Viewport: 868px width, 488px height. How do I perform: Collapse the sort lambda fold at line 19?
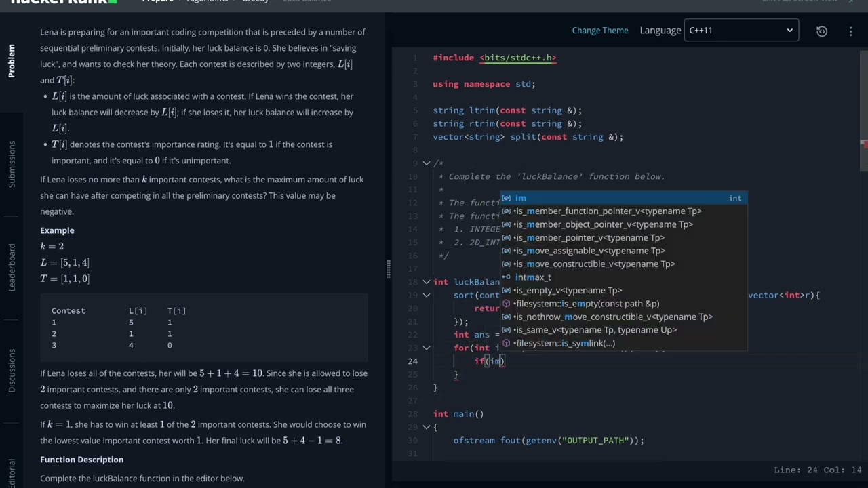[x=426, y=296]
